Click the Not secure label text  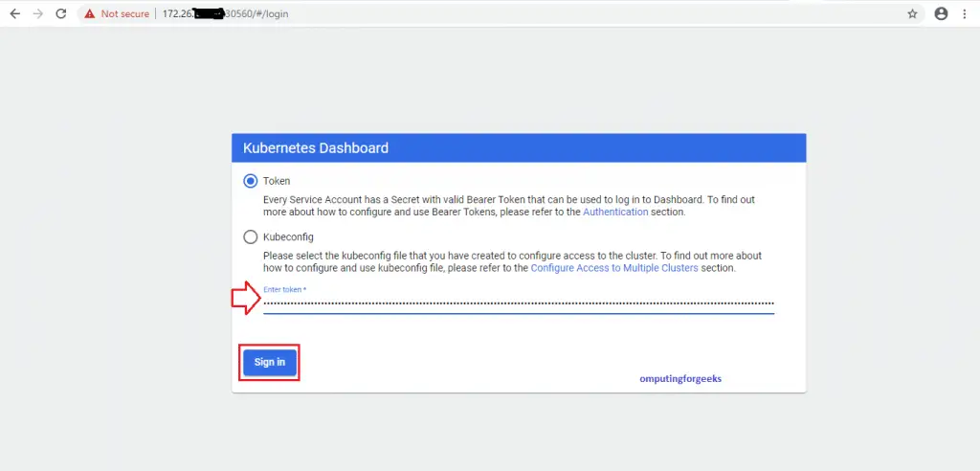coord(125,13)
